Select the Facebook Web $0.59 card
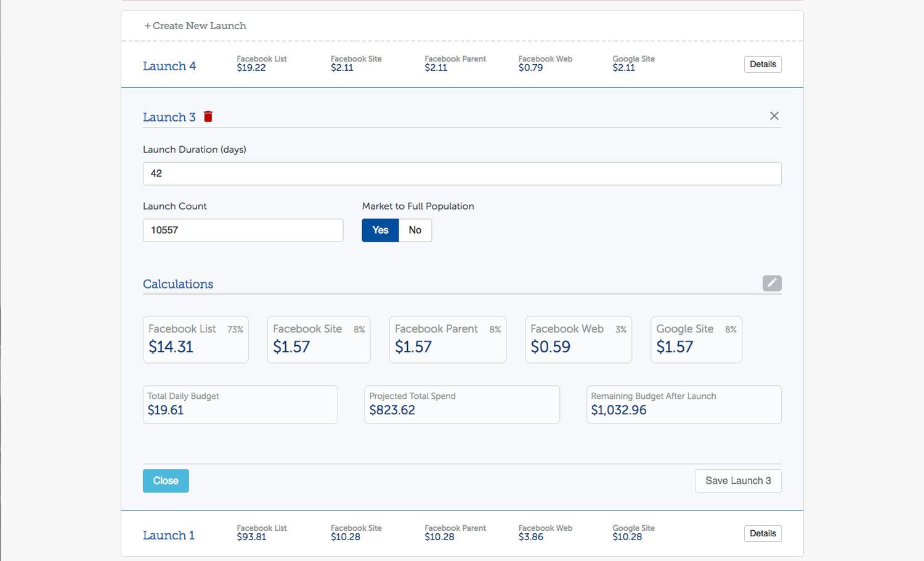924x561 pixels. point(578,340)
